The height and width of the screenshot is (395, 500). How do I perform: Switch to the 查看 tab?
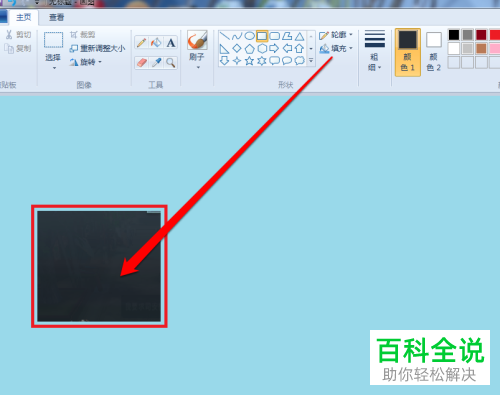coord(56,17)
